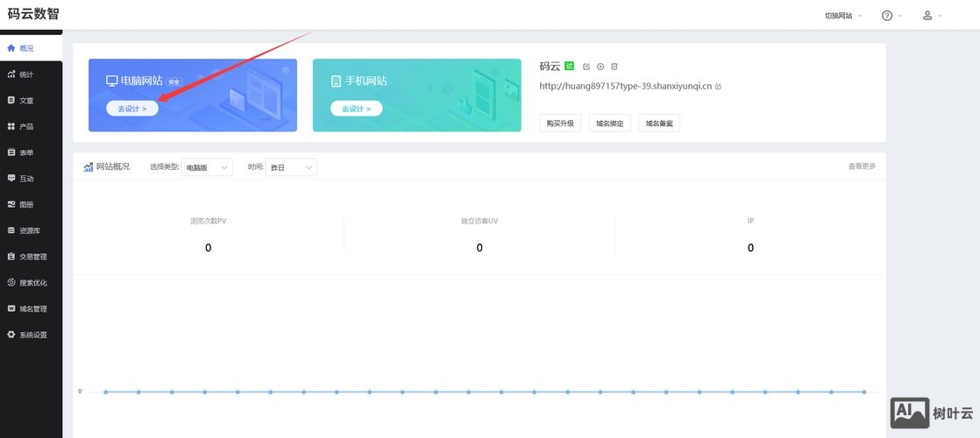Click the 网站概况 heading text

click(113, 166)
